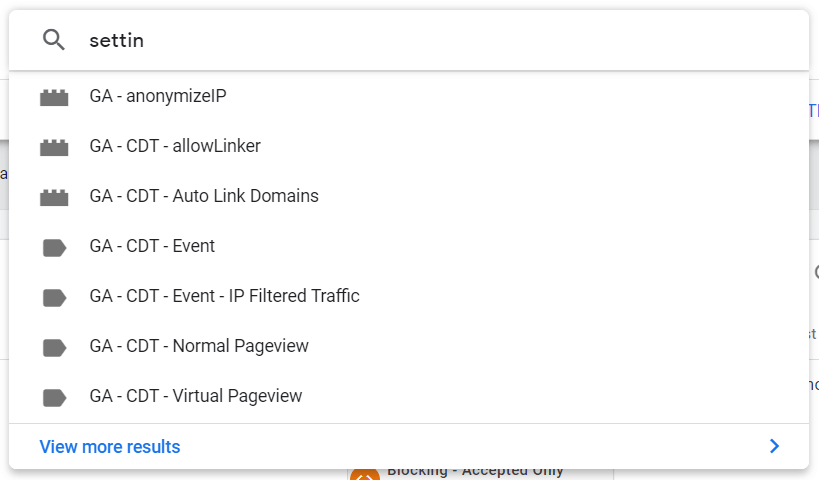Image resolution: width=819 pixels, height=480 pixels.
Task: Select GA - CDT - Event - IP Filtered Traffic
Action: 409,297
